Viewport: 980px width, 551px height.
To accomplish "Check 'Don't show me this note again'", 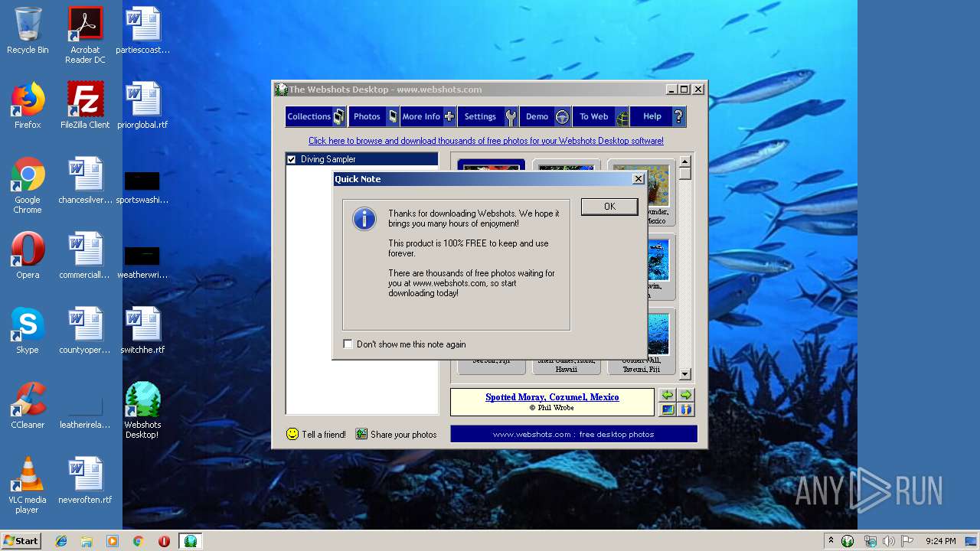I will [348, 344].
